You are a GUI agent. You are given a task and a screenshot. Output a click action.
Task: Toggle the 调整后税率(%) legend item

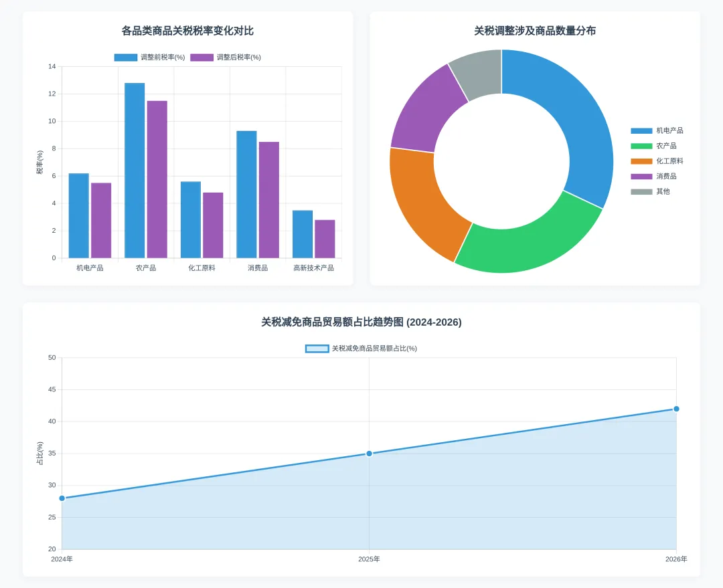226,57
